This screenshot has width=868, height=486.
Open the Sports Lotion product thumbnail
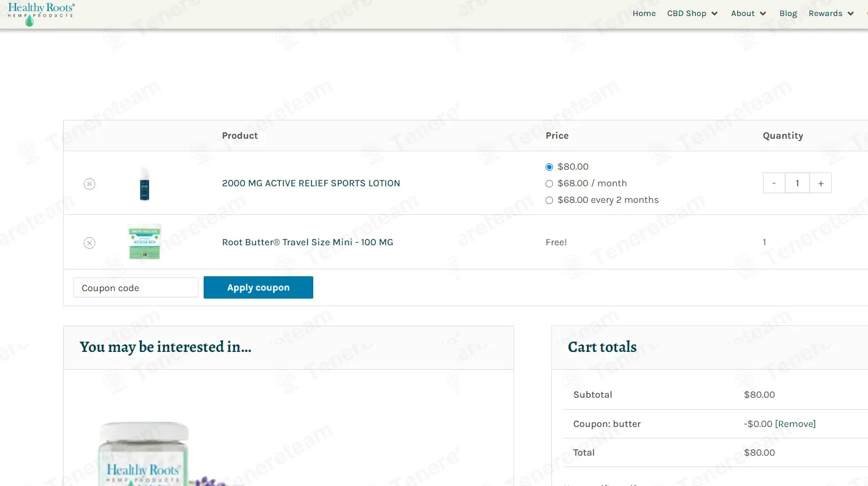pos(145,183)
